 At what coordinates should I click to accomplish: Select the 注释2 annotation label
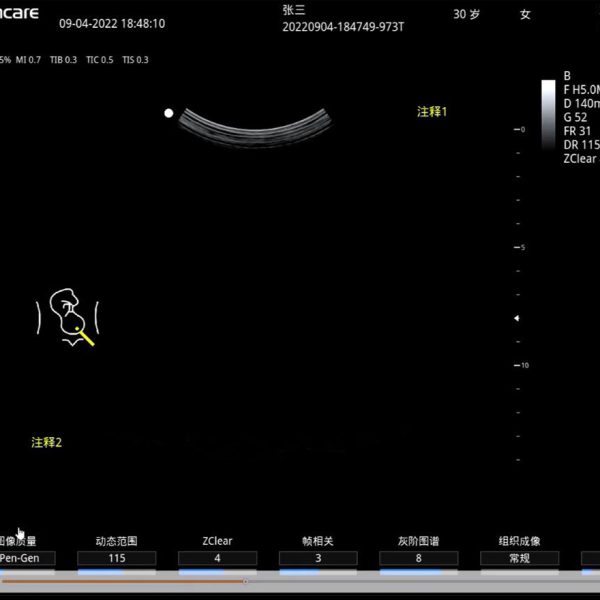coord(46,442)
